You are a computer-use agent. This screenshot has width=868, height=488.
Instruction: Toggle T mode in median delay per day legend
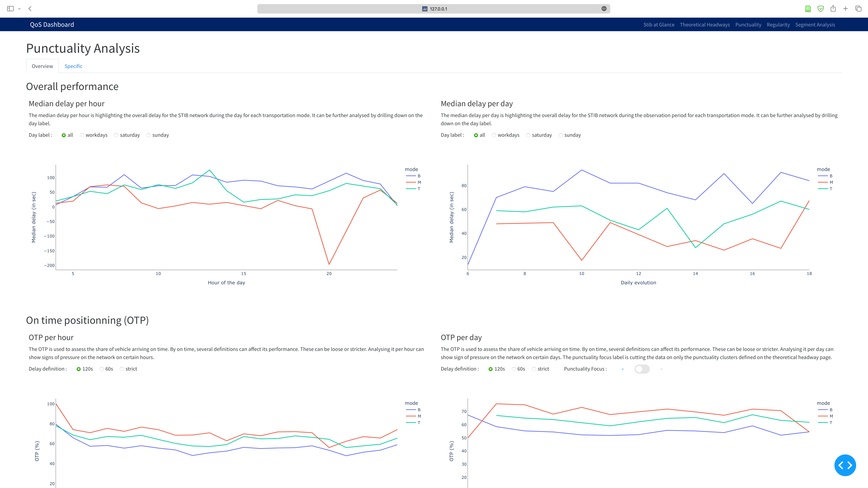click(x=825, y=189)
